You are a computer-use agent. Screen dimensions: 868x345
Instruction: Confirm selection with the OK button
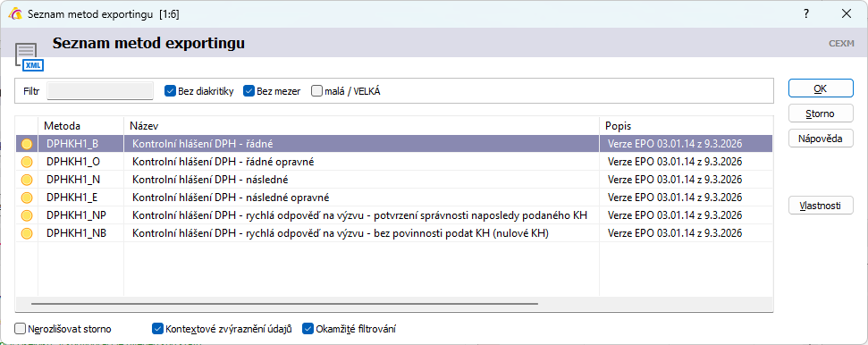821,88
